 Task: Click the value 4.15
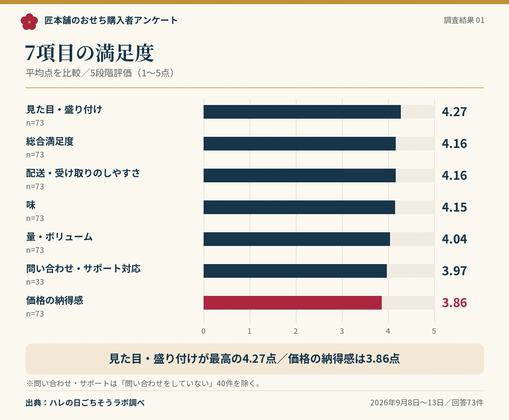pos(454,207)
